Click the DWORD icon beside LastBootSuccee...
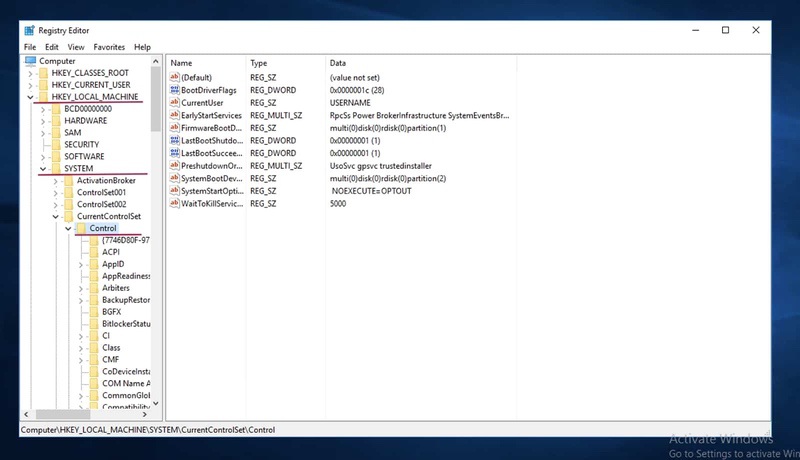800x460 pixels. (x=174, y=152)
